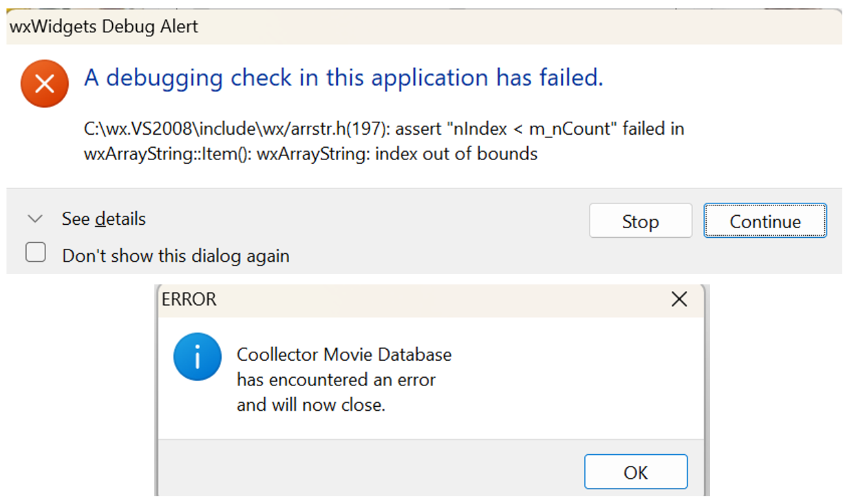This screenshot has width=852, height=504.
Task: Click the "Coollector Movie Database" text line
Action: [344, 354]
